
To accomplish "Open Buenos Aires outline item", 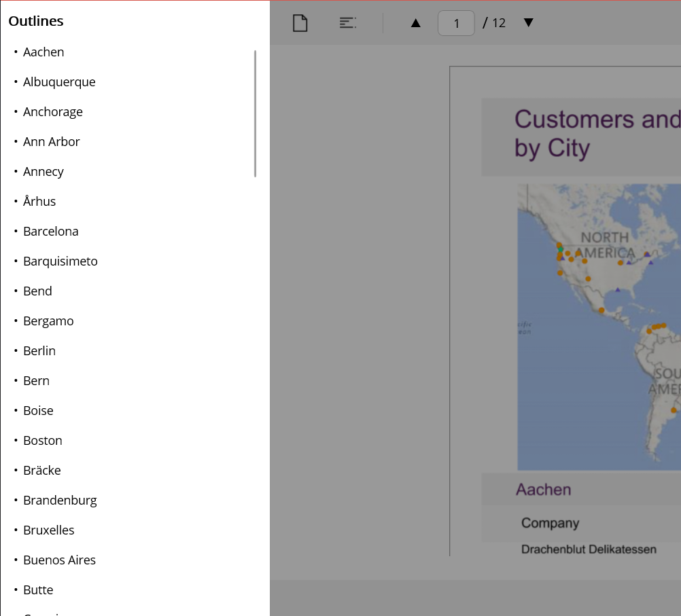I will pyautogui.click(x=59, y=560).
